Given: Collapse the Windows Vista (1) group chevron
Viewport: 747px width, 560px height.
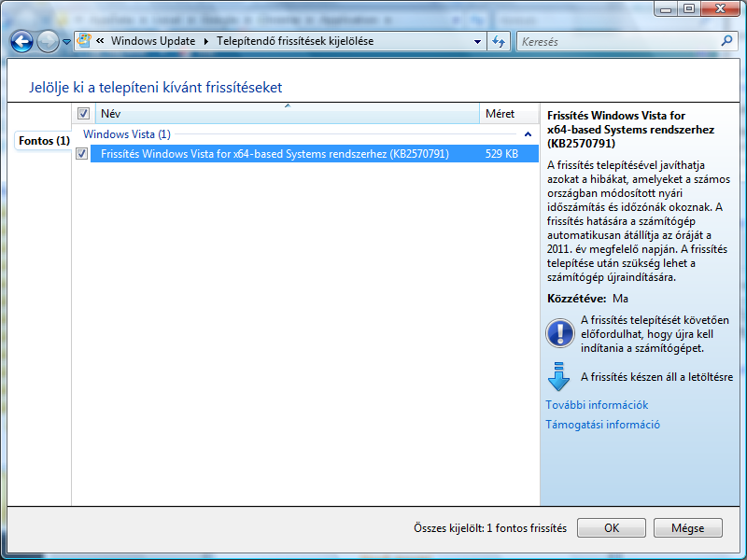Looking at the screenshot, I should pyautogui.click(x=528, y=134).
